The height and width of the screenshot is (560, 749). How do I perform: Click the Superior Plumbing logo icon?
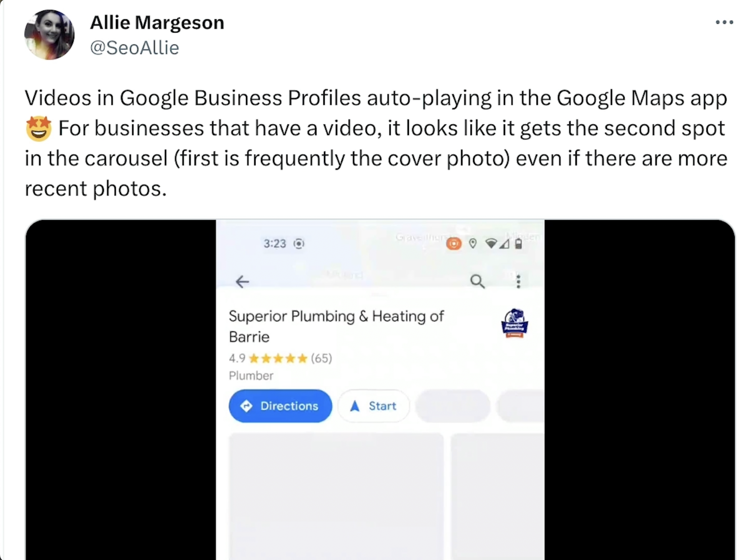point(514,323)
